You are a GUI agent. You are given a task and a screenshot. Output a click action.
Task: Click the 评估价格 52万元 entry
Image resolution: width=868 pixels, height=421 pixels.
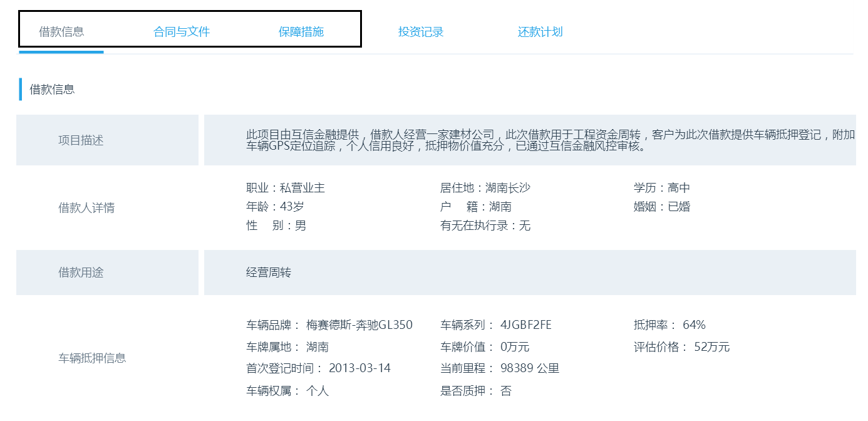pos(681,347)
